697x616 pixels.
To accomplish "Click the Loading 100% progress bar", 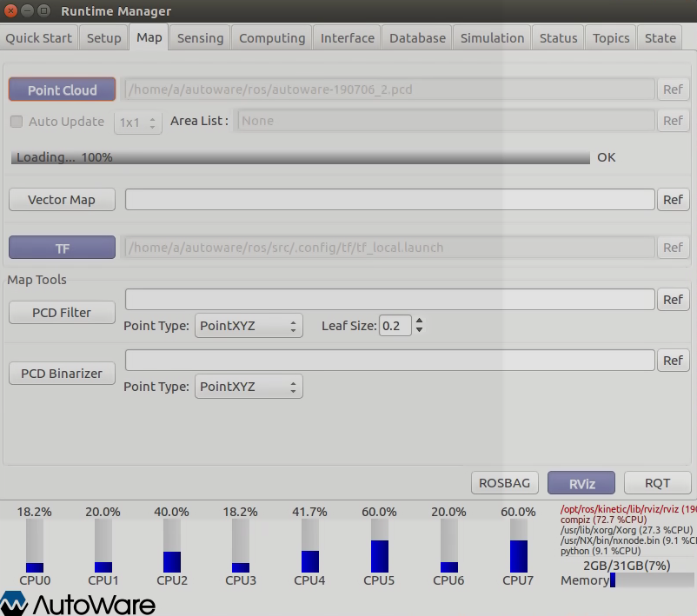I will click(x=301, y=157).
